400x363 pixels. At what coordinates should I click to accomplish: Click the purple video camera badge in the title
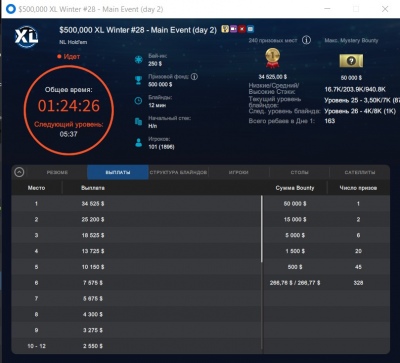tap(234, 29)
